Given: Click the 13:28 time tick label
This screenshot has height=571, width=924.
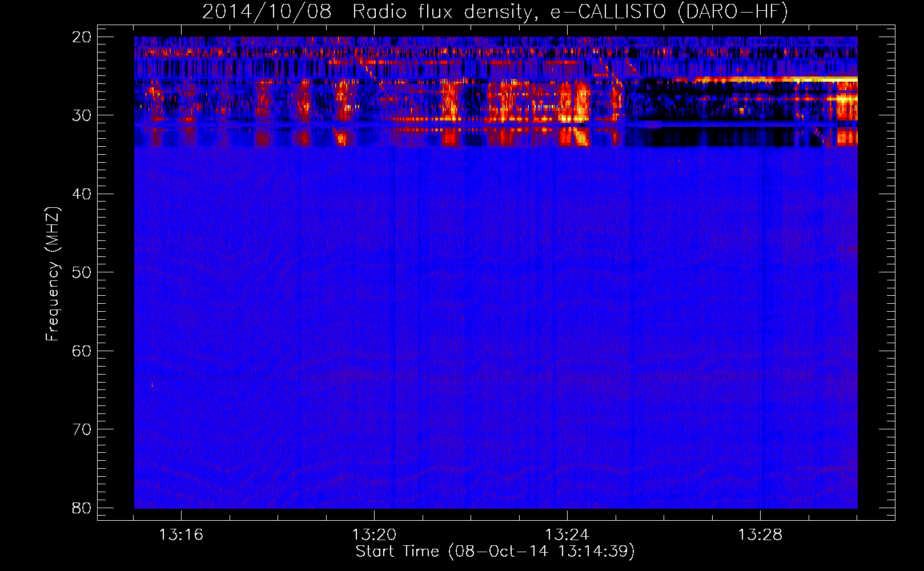Looking at the screenshot, I should (760, 535).
